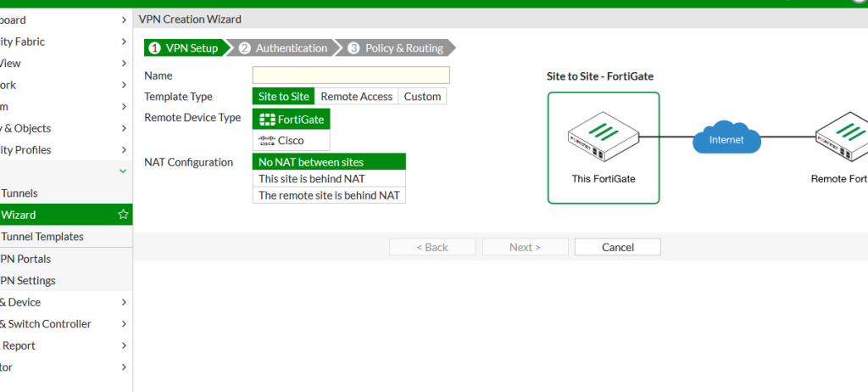Click the Cisco logo icon

click(x=267, y=140)
